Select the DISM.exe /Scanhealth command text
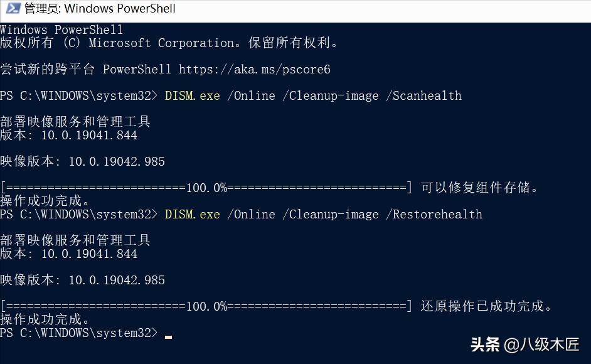This screenshot has height=364, width=591. pos(313,95)
